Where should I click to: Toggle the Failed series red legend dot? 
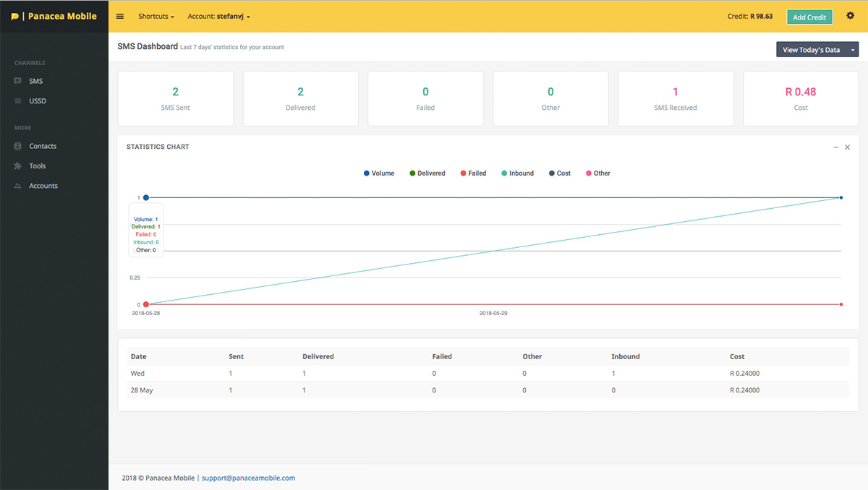(463, 173)
